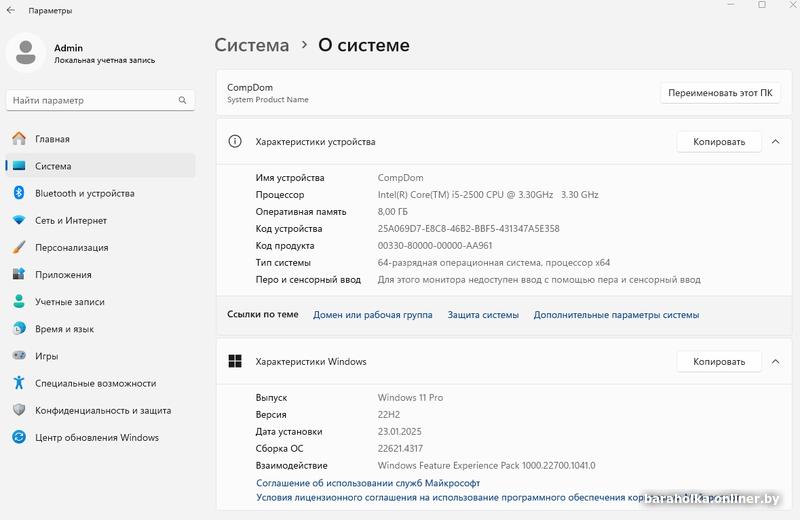Go to Сеть и Интернет
This screenshot has height=520, width=800.
101,220
